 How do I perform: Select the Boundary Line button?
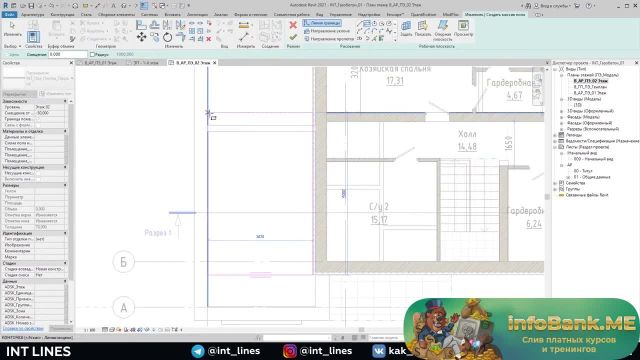[x=322, y=23]
